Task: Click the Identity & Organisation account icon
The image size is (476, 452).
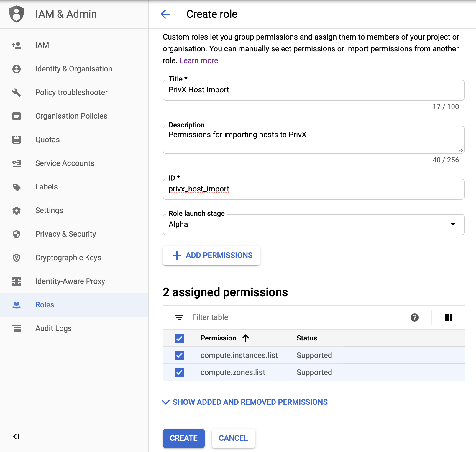Action: (17, 69)
